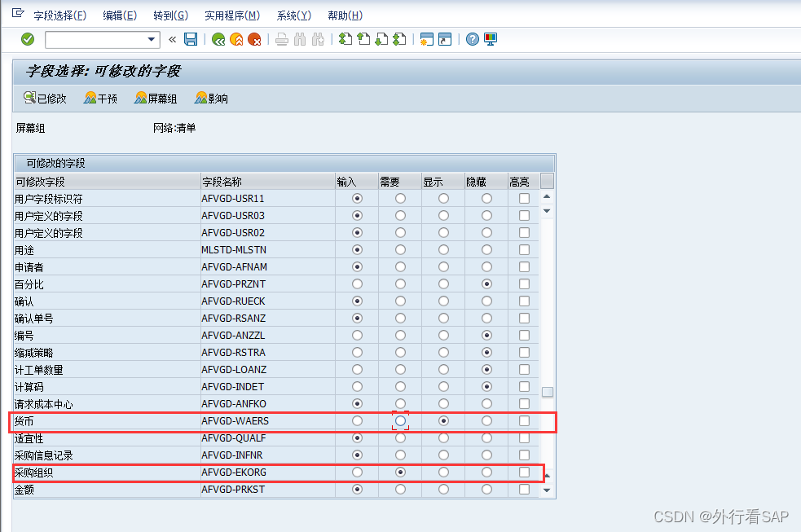Click the AFVGD-EKORG field name cell
Viewport: 801px width, 532px height.
[268, 473]
